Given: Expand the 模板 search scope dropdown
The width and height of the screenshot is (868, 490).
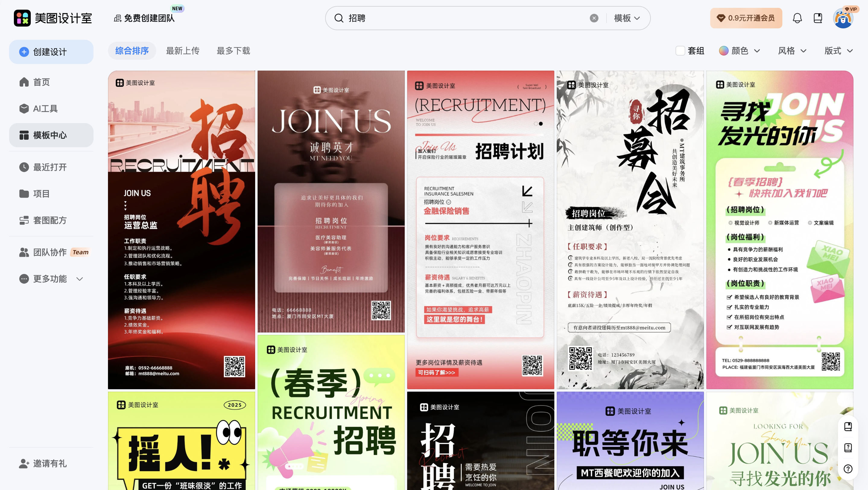Looking at the screenshot, I should point(626,18).
